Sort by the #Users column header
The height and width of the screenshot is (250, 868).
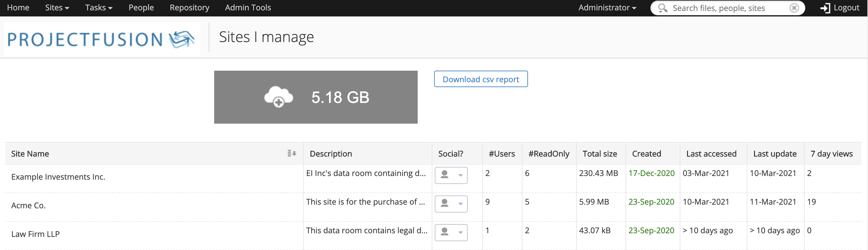(x=502, y=154)
